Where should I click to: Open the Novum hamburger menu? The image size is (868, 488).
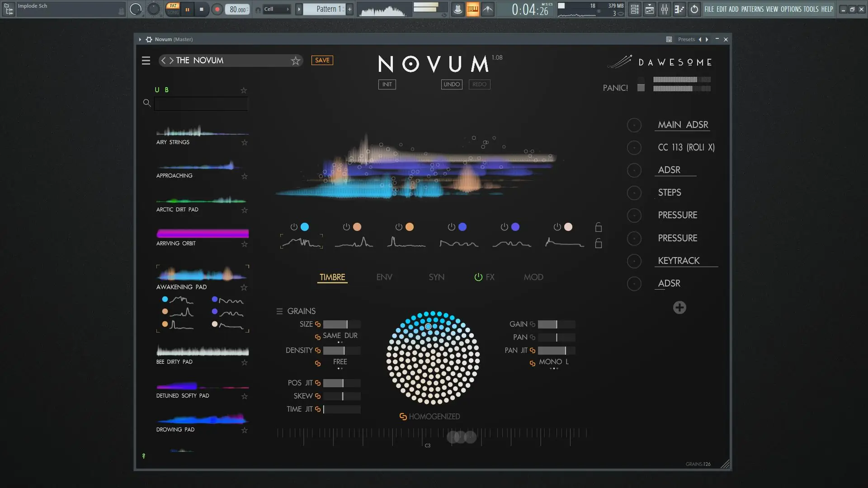coord(146,61)
